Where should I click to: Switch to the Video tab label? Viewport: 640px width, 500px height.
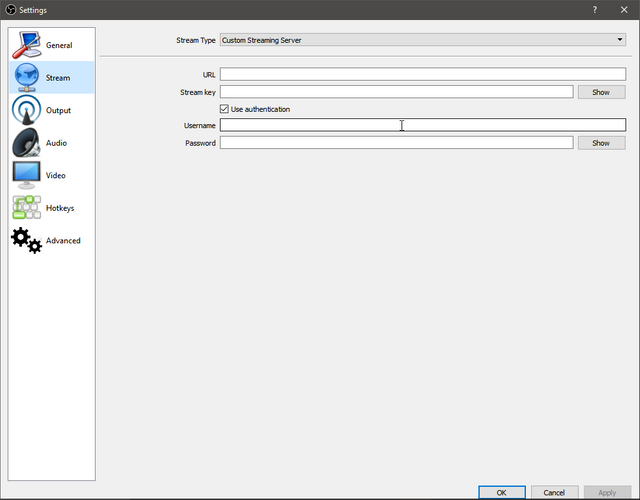(56, 176)
